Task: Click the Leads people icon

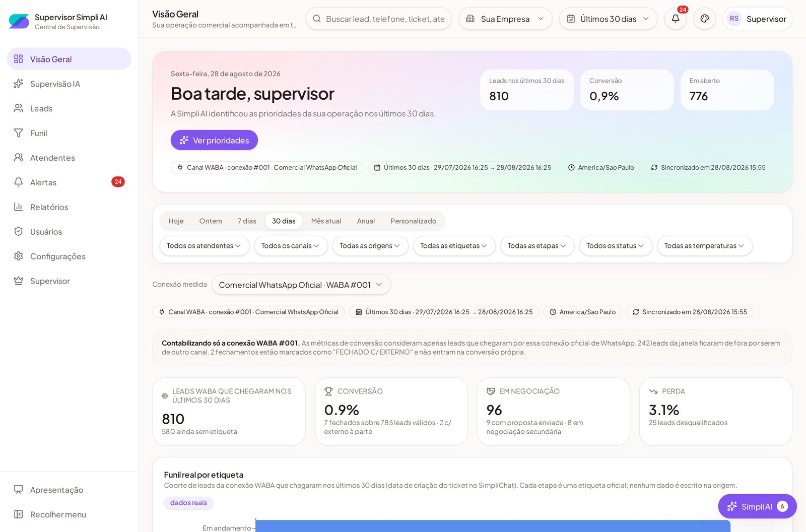Action: tap(19, 108)
